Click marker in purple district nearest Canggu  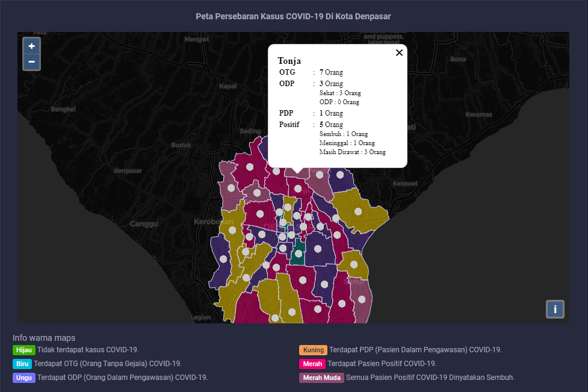[x=223, y=259]
